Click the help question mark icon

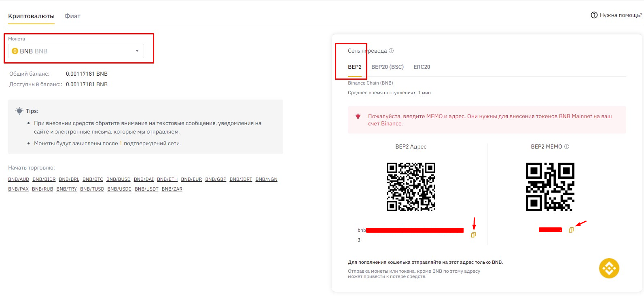click(594, 15)
